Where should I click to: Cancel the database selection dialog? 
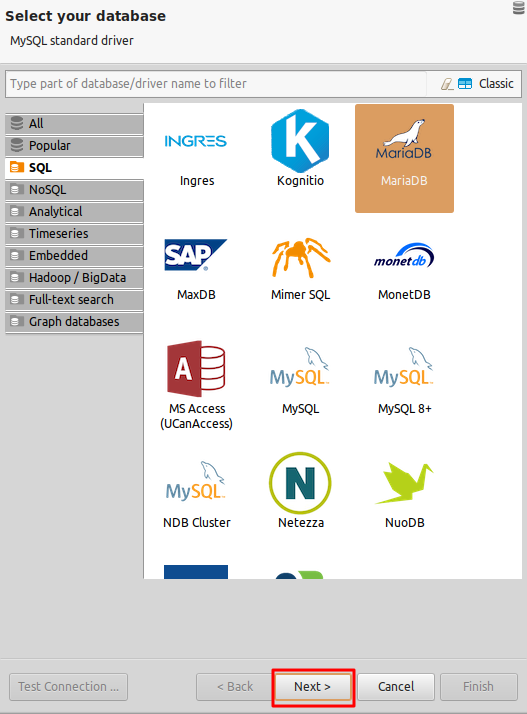396,687
